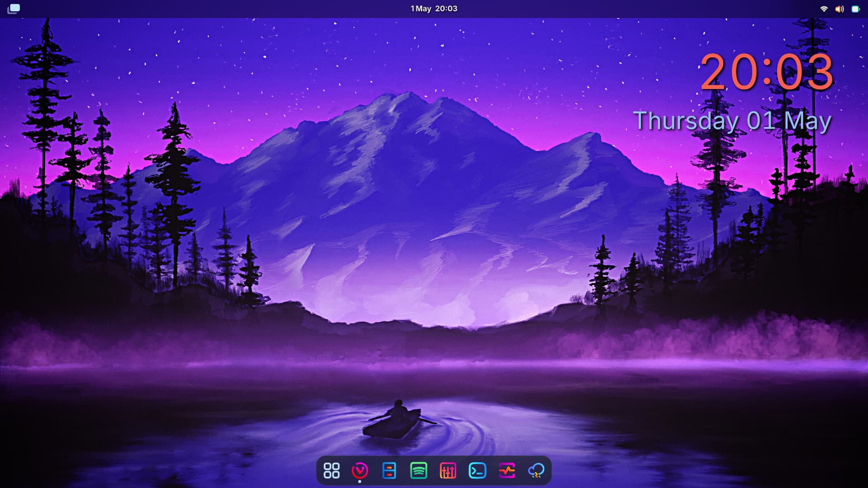
Task: Launch the system monitor pulse icon
Action: coord(507,470)
